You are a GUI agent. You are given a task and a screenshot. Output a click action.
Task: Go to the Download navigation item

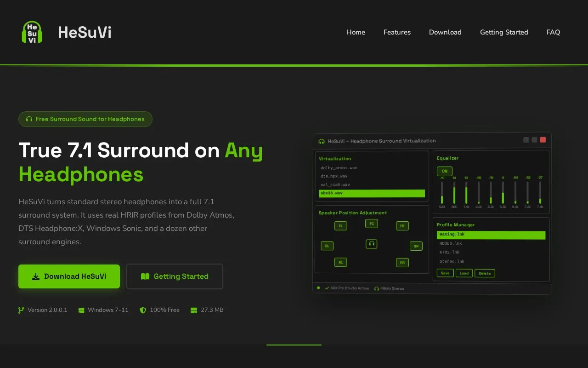tap(445, 32)
